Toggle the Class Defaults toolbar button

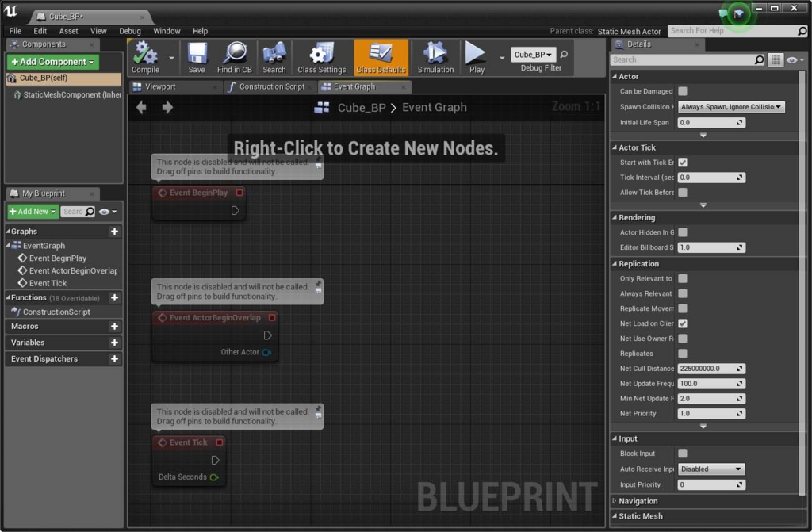coord(381,58)
